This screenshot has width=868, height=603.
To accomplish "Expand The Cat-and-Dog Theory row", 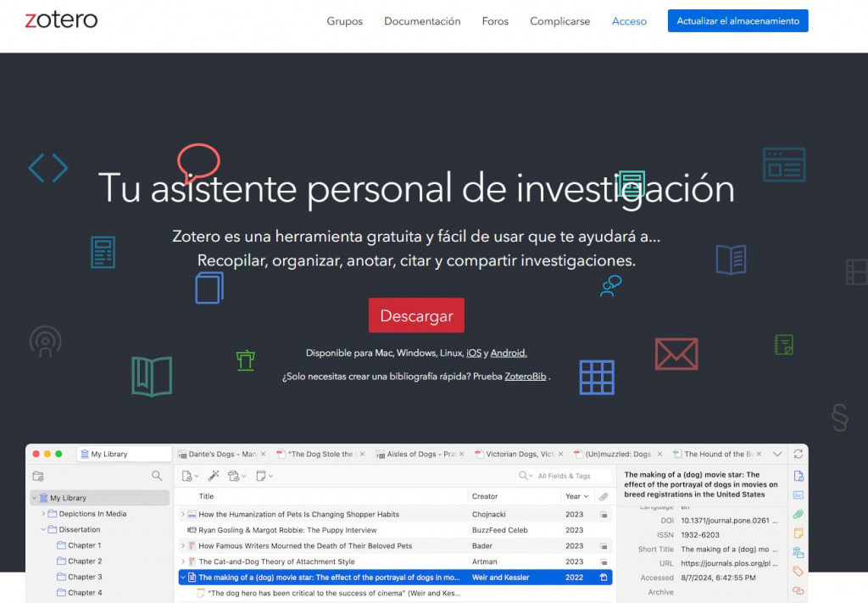I will click(183, 561).
